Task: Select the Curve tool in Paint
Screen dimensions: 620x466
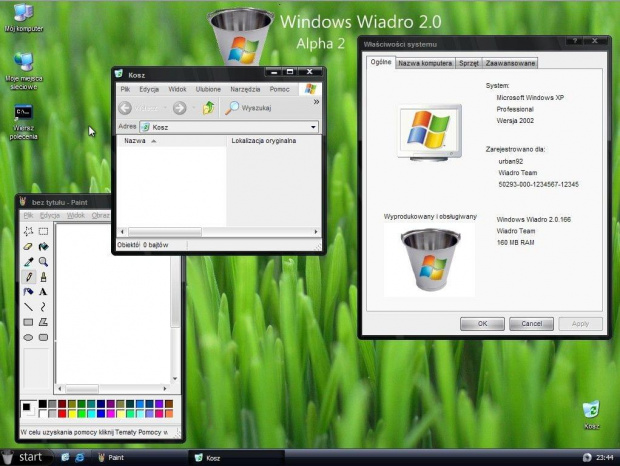Action: coord(43,307)
